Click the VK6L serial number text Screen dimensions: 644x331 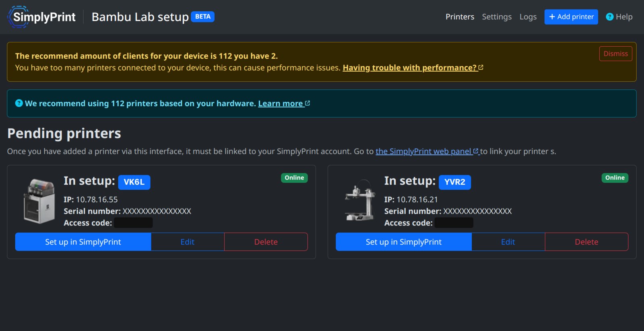[157, 211]
